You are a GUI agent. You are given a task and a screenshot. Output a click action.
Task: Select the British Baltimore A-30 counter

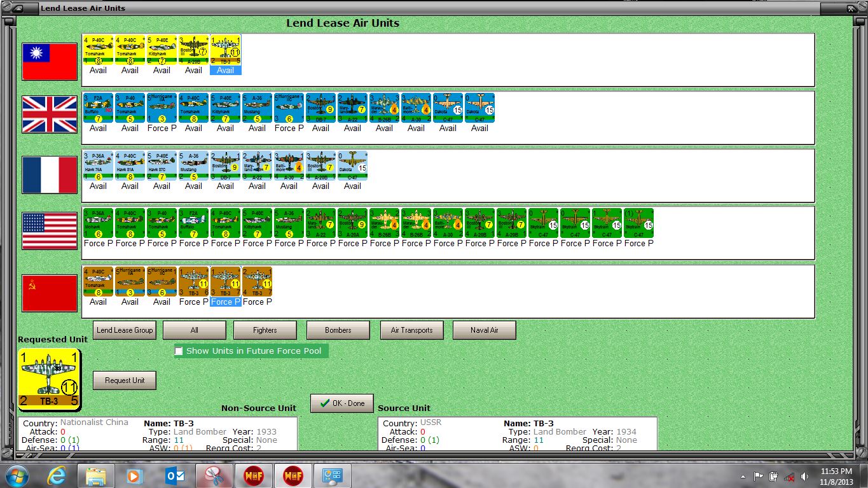[416, 108]
